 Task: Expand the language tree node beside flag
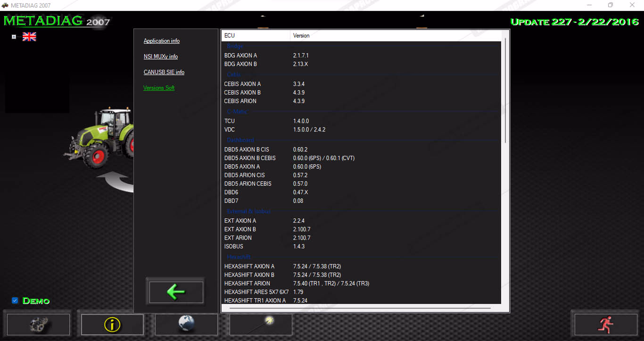click(14, 37)
